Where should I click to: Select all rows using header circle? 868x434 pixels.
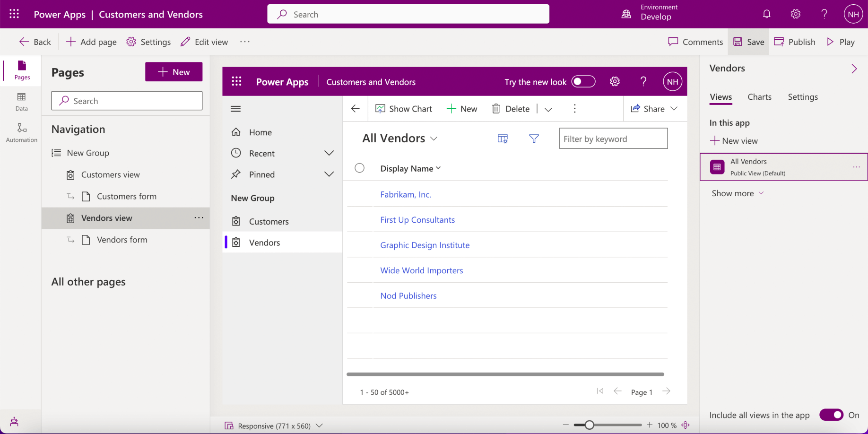[x=359, y=168]
